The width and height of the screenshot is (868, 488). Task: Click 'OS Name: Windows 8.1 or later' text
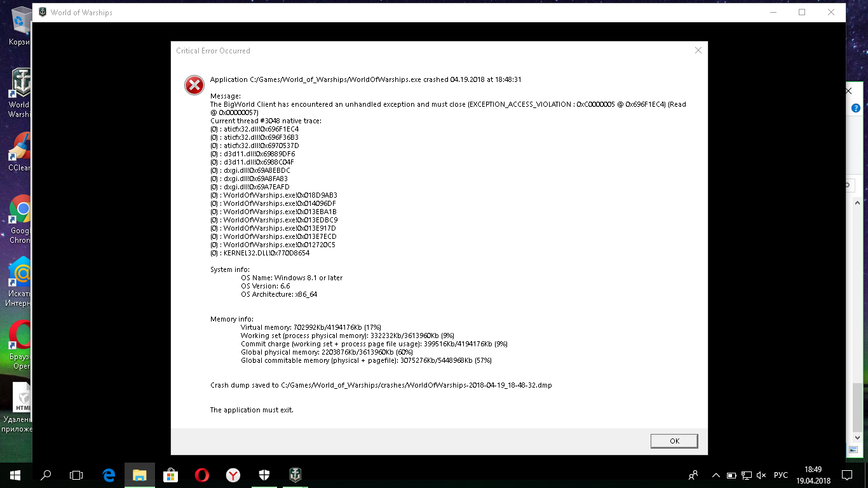pos(292,278)
